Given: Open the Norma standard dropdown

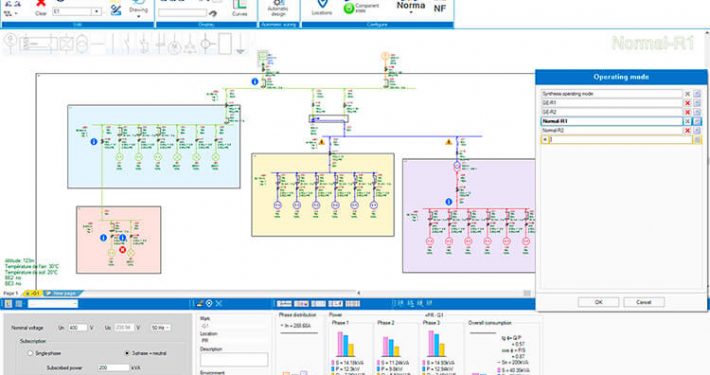Looking at the screenshot, I should coord(411,7).
